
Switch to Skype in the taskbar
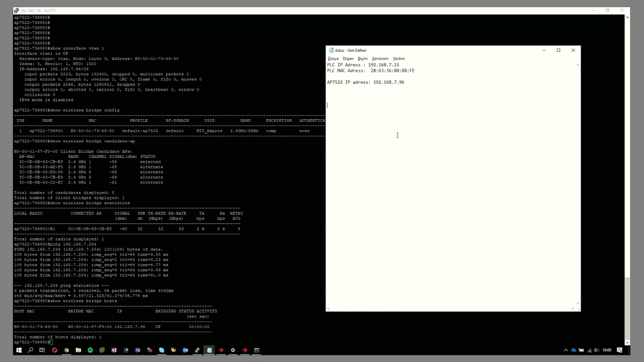[x=162, y=350]
